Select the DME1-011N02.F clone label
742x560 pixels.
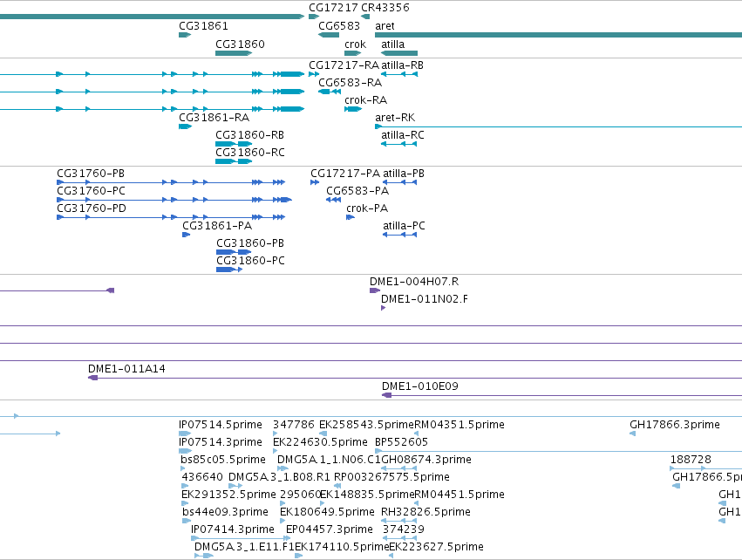(x=425, y=299)
